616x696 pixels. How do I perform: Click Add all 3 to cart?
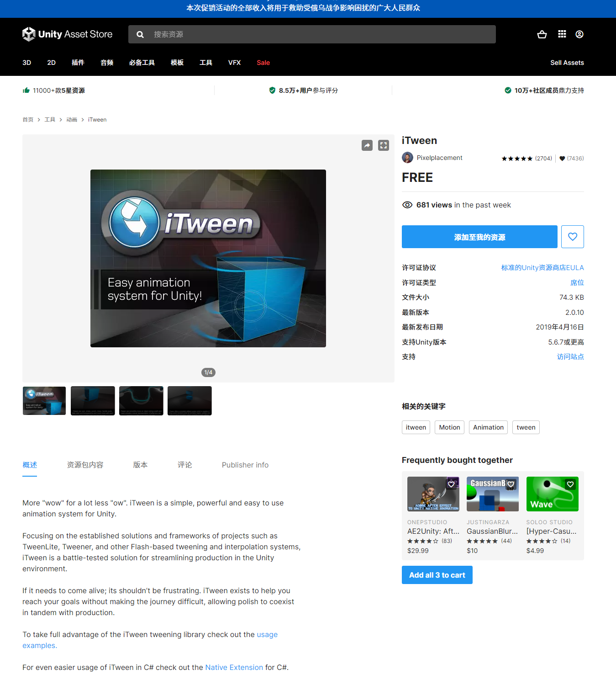click(437, 575)
